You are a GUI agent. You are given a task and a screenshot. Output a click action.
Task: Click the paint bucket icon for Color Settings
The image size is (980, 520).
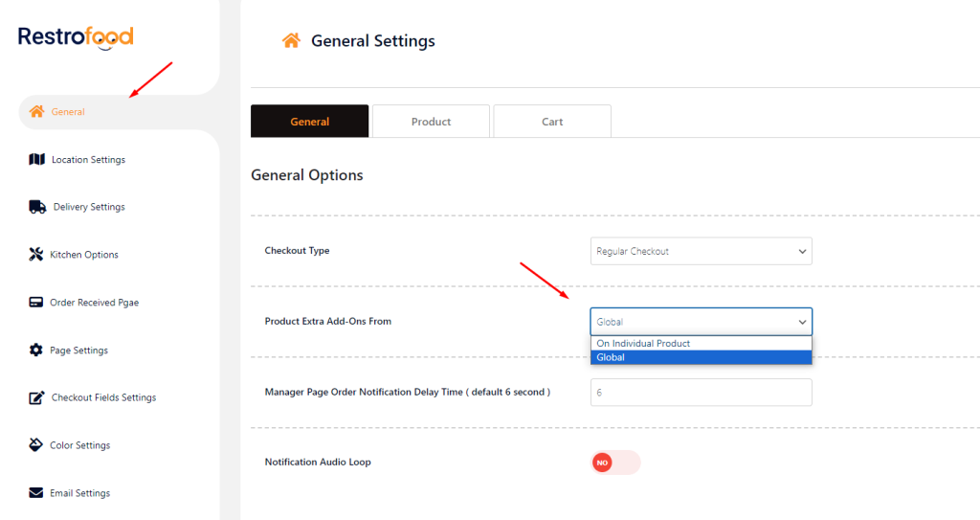point(36,445)
